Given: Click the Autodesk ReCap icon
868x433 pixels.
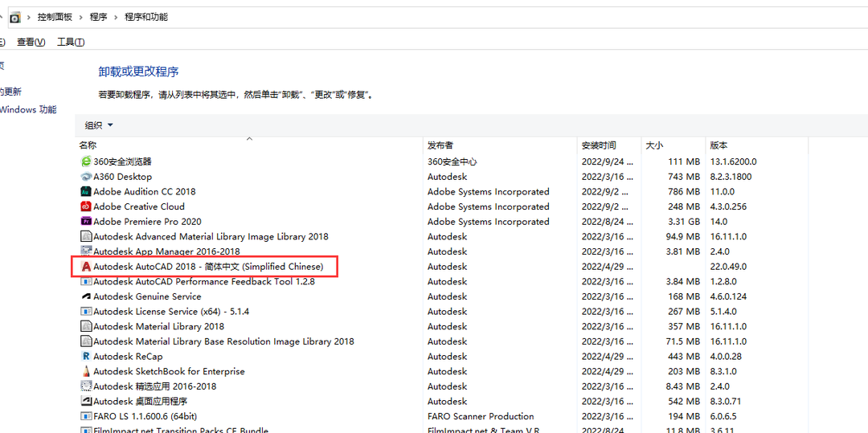Looking at the screenshot, I should coord(86,356).
